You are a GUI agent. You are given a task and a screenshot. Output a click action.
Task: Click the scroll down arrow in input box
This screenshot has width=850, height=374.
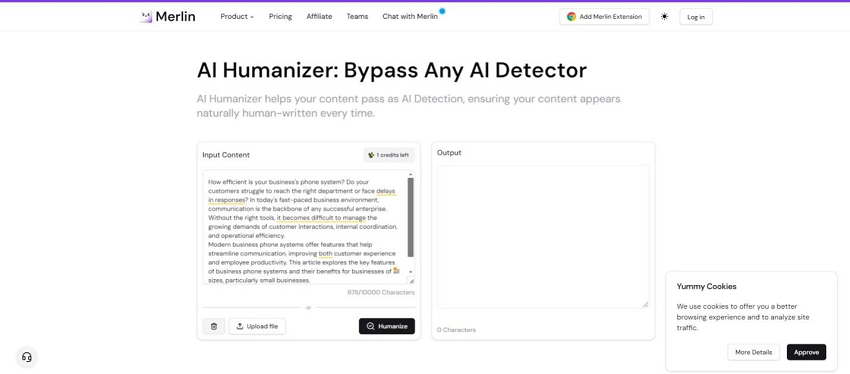point(410,272)
